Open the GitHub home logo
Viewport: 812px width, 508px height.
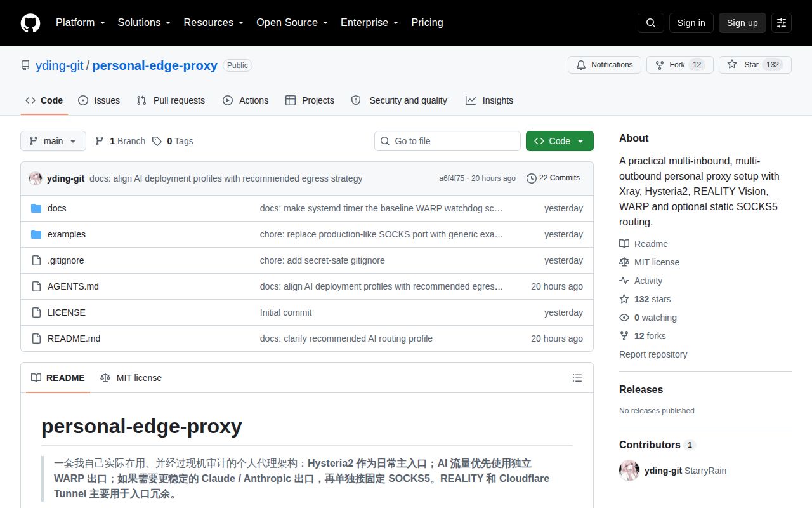[x=30, y=23]
